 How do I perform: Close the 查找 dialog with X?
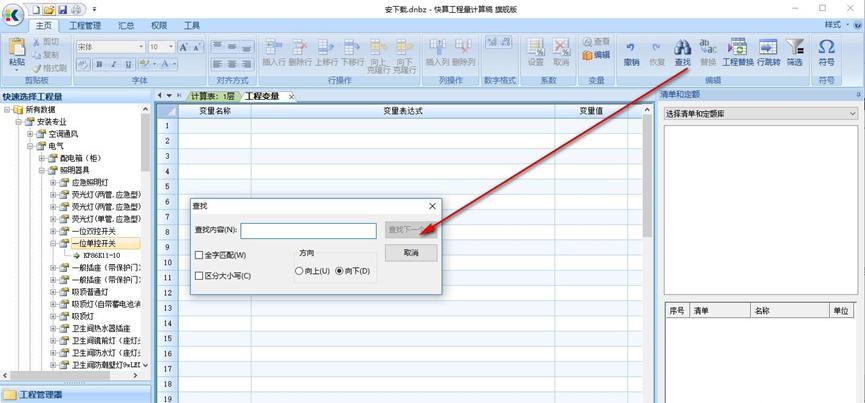pyautogui.click(x=432, y=206)
